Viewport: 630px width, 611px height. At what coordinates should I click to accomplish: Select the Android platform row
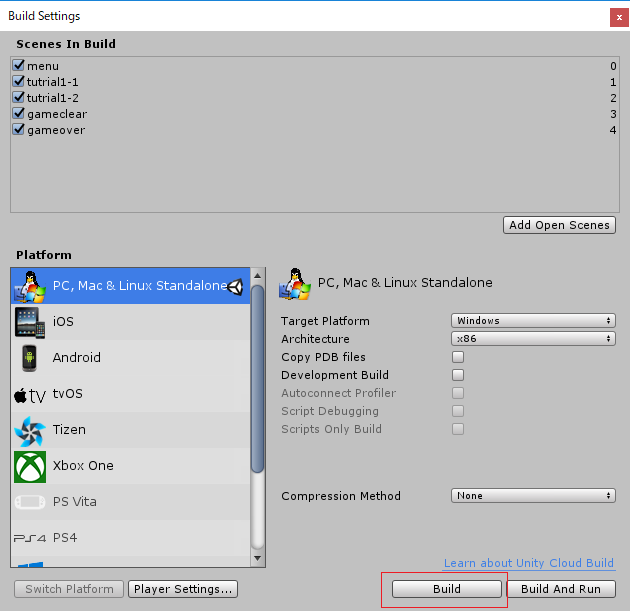[131, 358]
